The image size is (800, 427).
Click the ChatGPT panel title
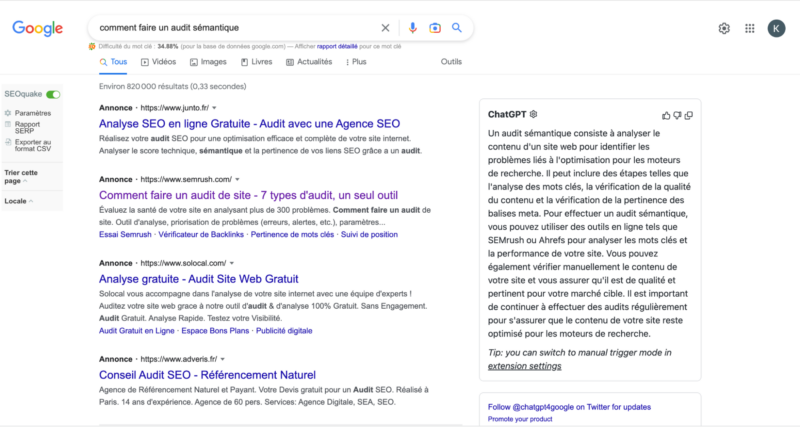pyautogui.click(x=507, y=114)
